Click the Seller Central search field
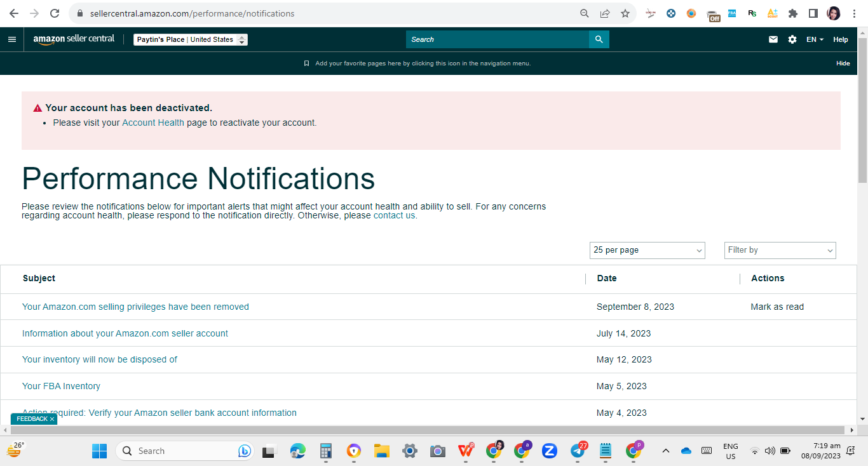The image size is (868, 466). (x=498, y=39)
